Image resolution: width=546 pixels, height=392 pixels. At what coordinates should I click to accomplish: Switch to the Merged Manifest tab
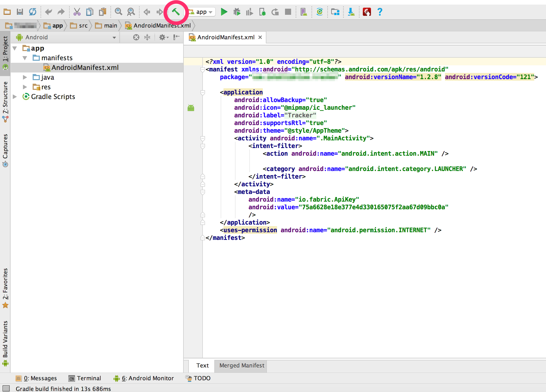point(242,365)
